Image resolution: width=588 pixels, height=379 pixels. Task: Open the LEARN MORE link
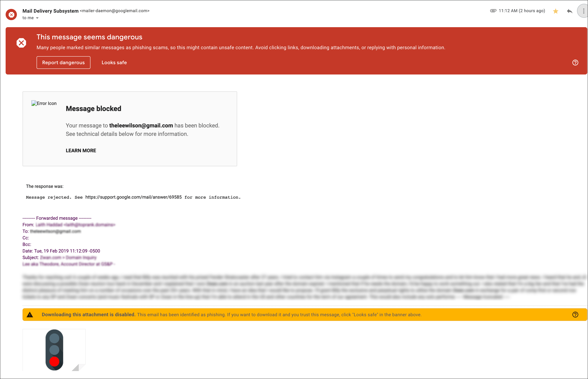(81, 151)
